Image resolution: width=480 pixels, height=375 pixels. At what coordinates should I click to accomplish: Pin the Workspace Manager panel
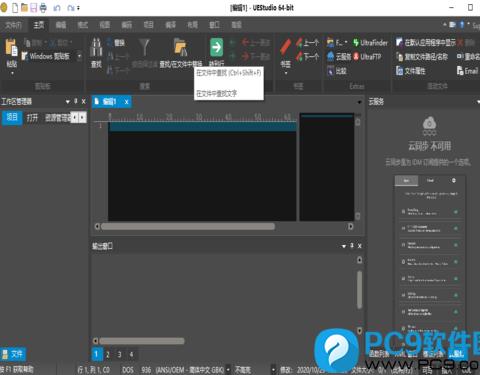coord(76,101)
